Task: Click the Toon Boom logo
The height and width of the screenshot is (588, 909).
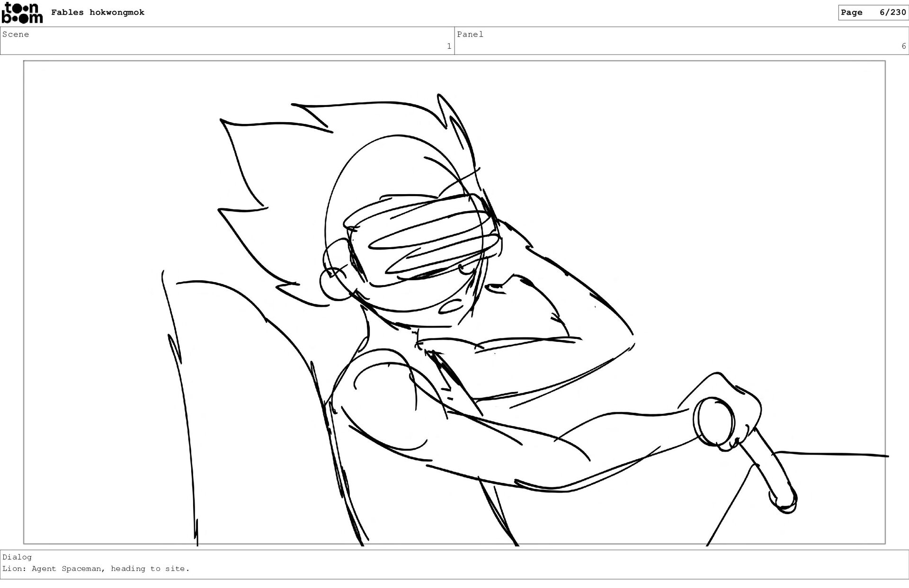Action: 22,13
